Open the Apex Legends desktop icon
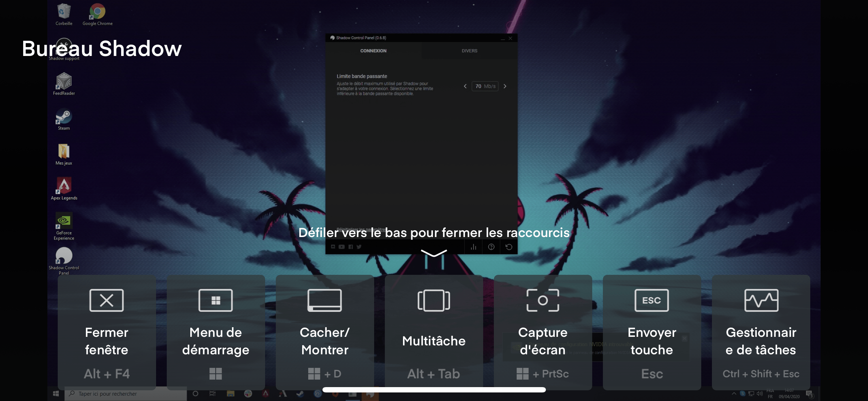Viewport: 868px width, 401px height. coord(64,189)
